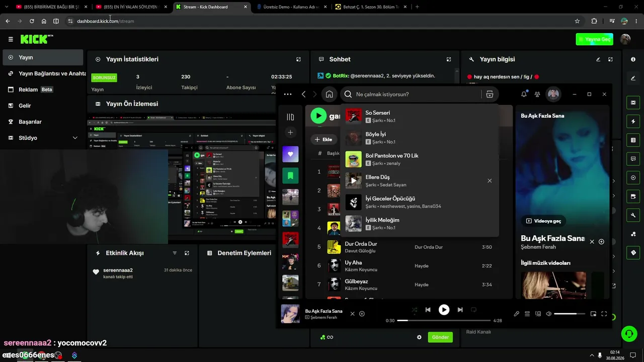Select İyilik Meleğim from suggestions

click(x=419, y=223)
